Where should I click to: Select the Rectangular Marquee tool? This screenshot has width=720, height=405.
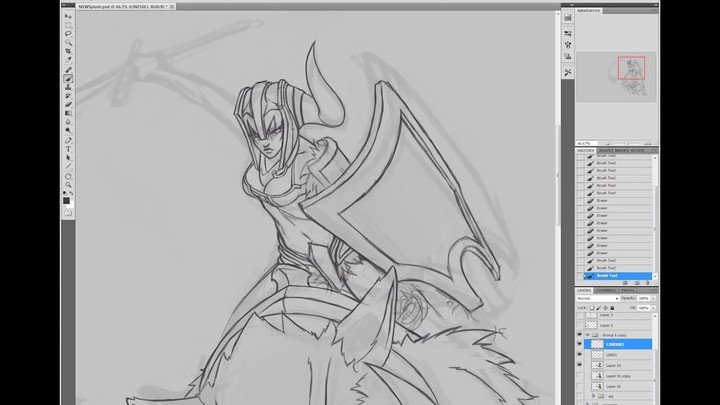[68, 25]
